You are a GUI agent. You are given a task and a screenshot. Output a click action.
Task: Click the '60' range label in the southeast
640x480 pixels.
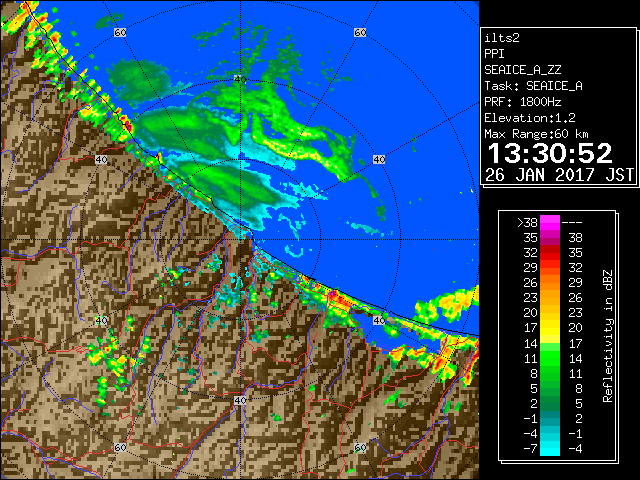tap(360, 447)
